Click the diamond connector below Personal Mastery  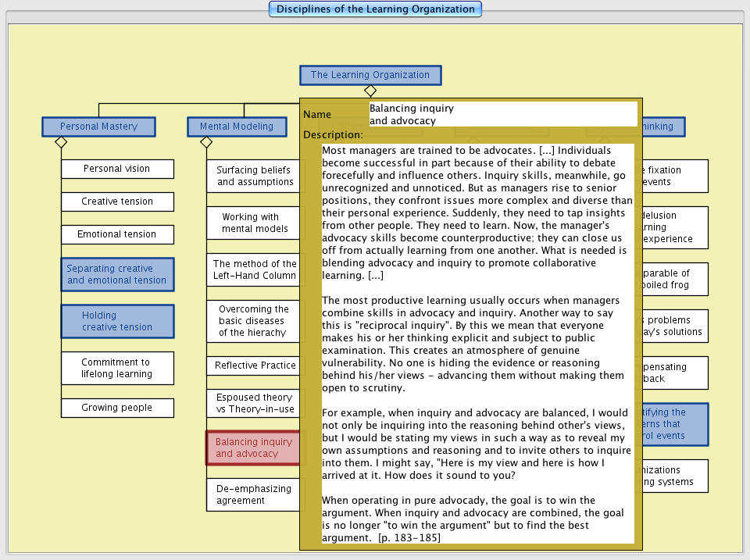tap(61, 142)
